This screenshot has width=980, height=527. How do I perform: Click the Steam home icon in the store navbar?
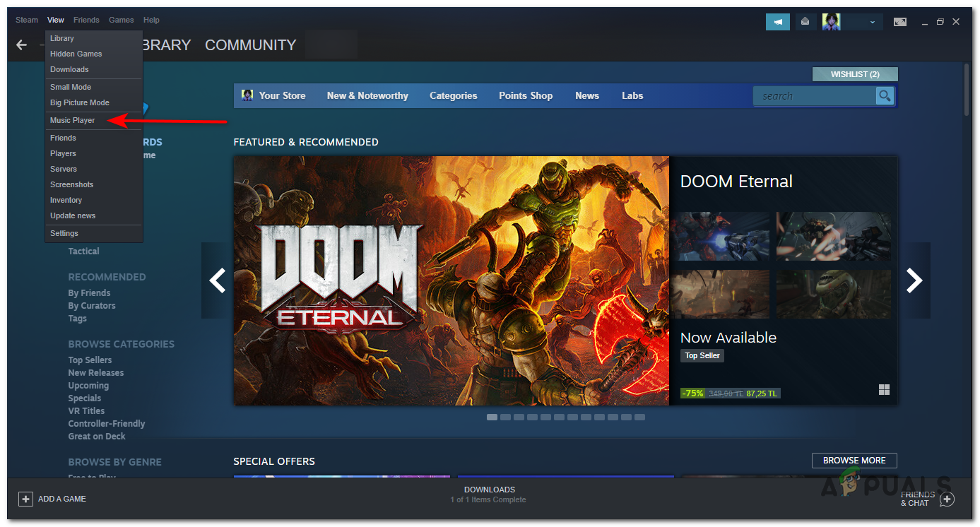247,95
